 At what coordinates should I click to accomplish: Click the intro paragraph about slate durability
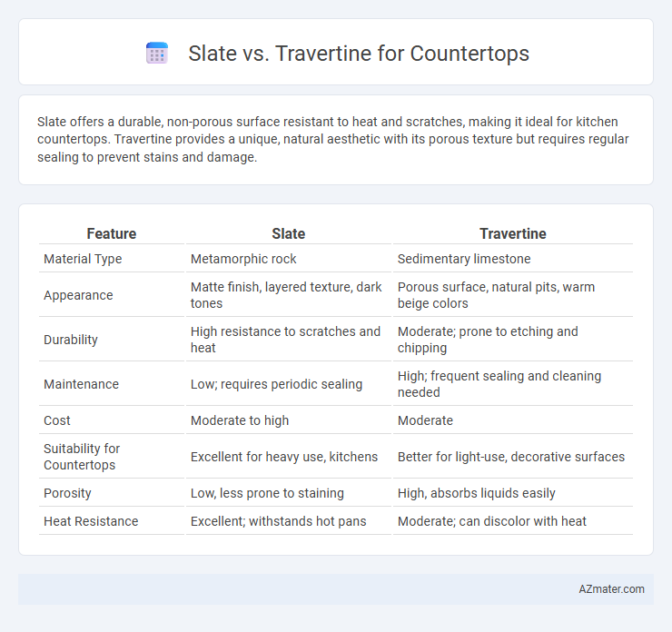pyautogui.click(x=333, y=139)
